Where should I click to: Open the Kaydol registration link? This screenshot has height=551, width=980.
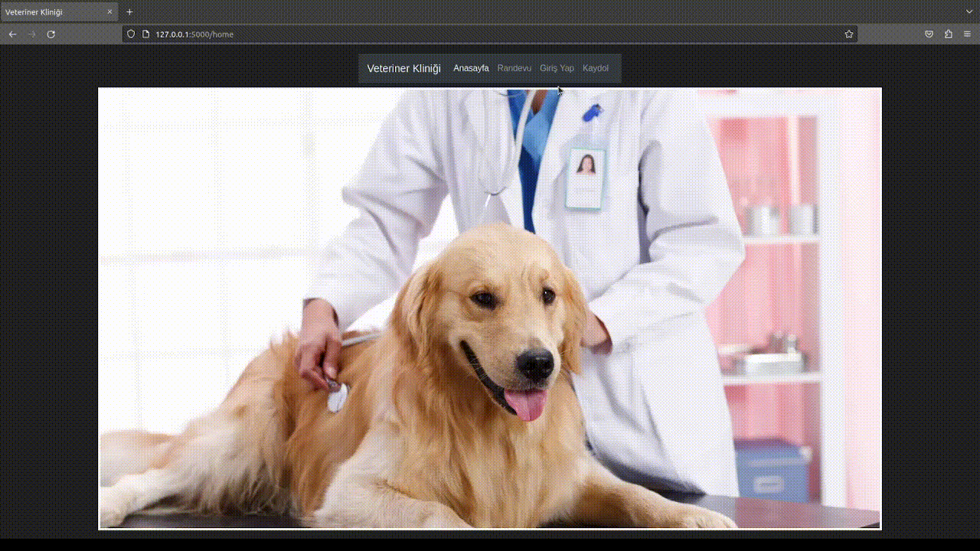click(596, 68)
